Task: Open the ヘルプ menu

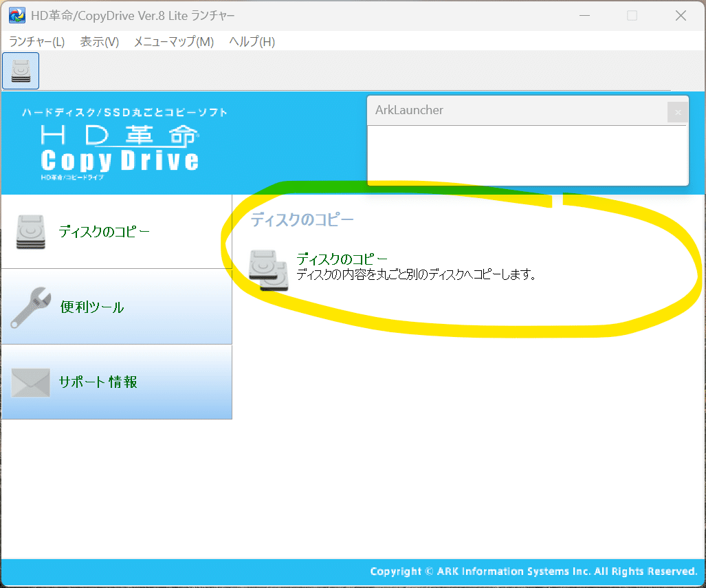Action: (x=251, y=42)
